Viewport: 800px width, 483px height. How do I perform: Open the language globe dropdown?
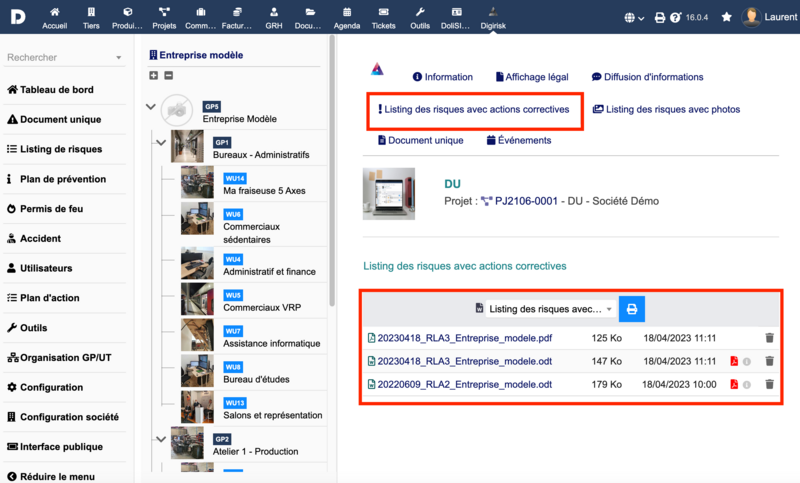pyautogui.click(x=634, y=17)
